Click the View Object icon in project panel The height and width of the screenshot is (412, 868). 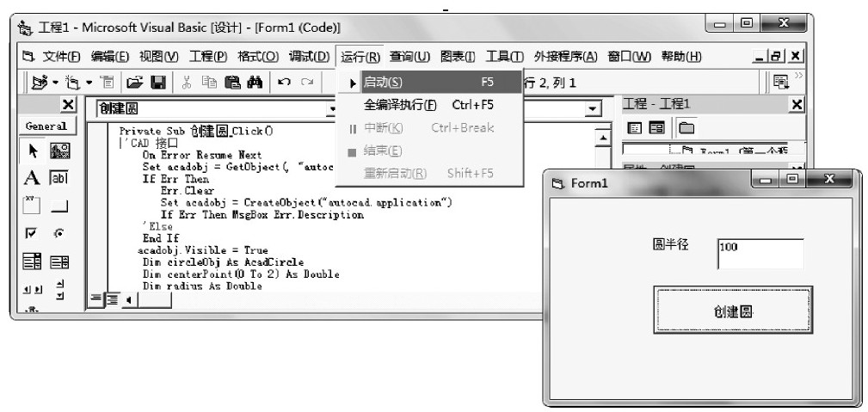657,128
